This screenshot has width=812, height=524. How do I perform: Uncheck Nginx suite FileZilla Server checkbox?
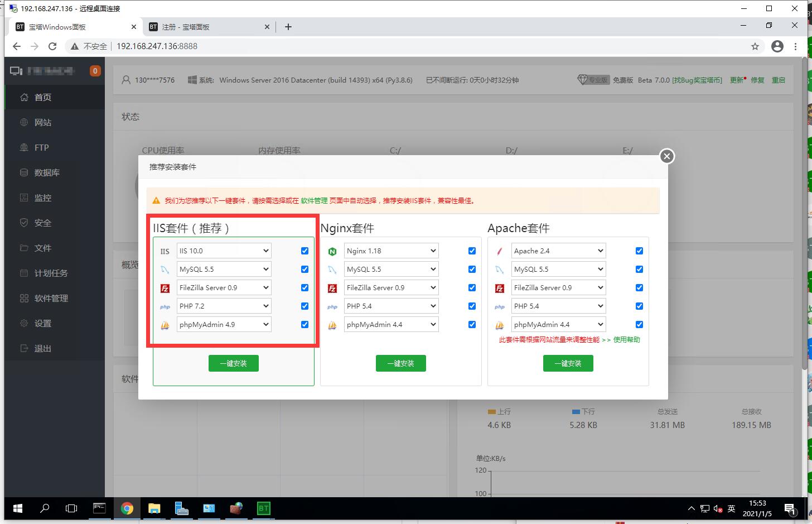[472, 288]
